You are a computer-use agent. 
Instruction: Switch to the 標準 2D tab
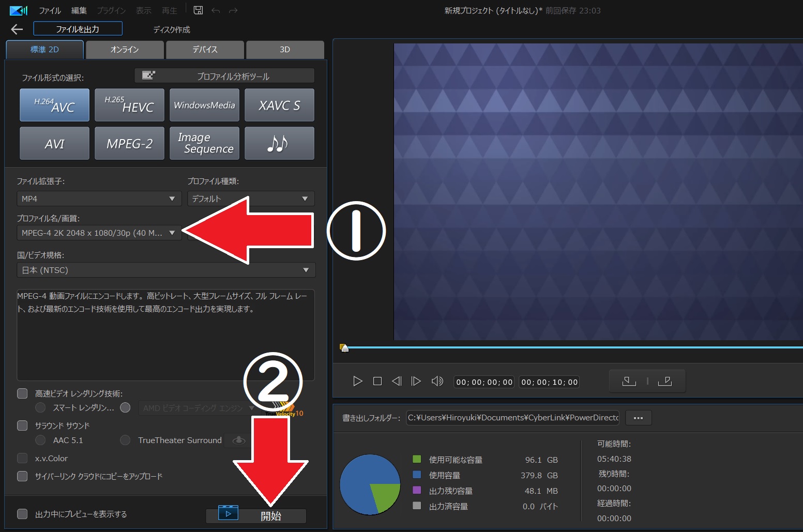tap(45, 50)
